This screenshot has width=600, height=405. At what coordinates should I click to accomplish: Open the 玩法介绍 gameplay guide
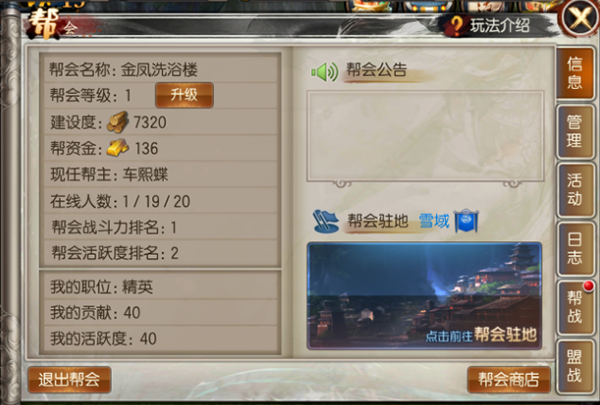click(499, 26)
